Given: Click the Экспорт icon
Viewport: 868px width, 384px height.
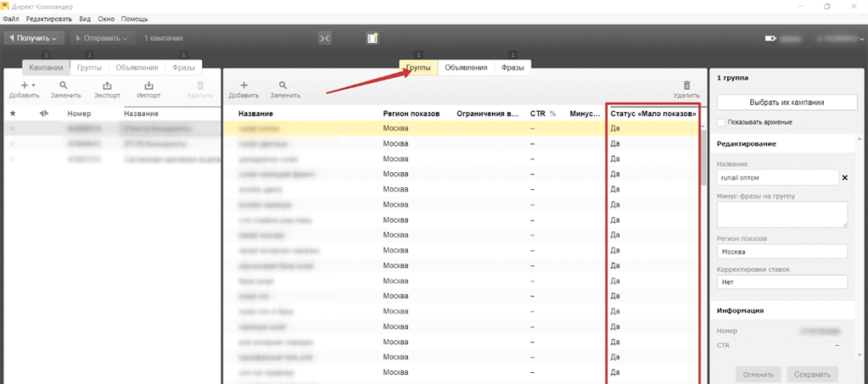Looking at the screenshot, I should click(107, 86).
